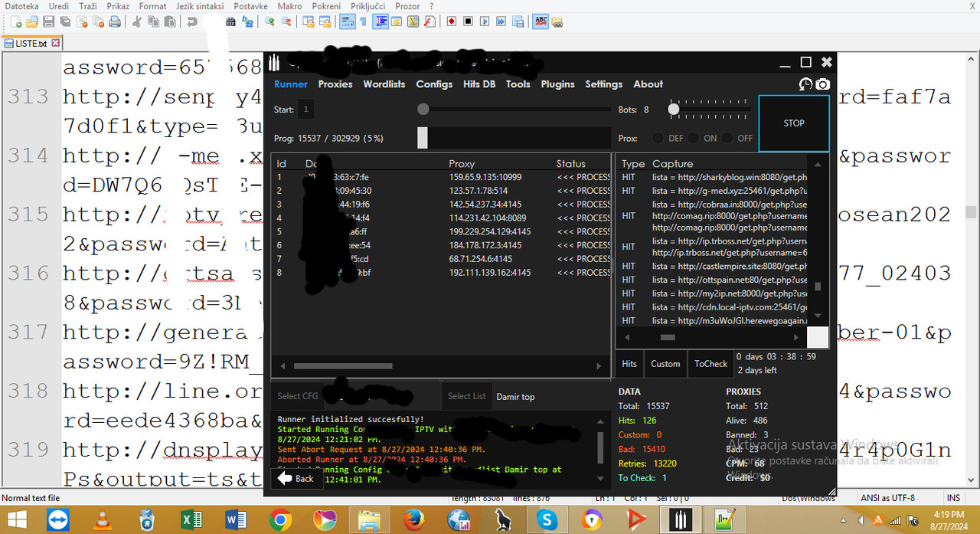Click Run Macro Multiple Times icon
This screenshot has width=980, height=534.
click(501, 21)
